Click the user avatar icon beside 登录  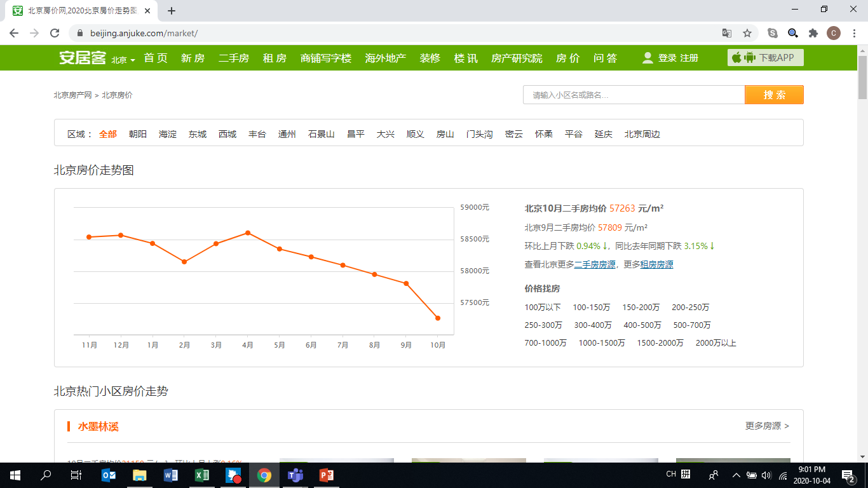[648, 58]
